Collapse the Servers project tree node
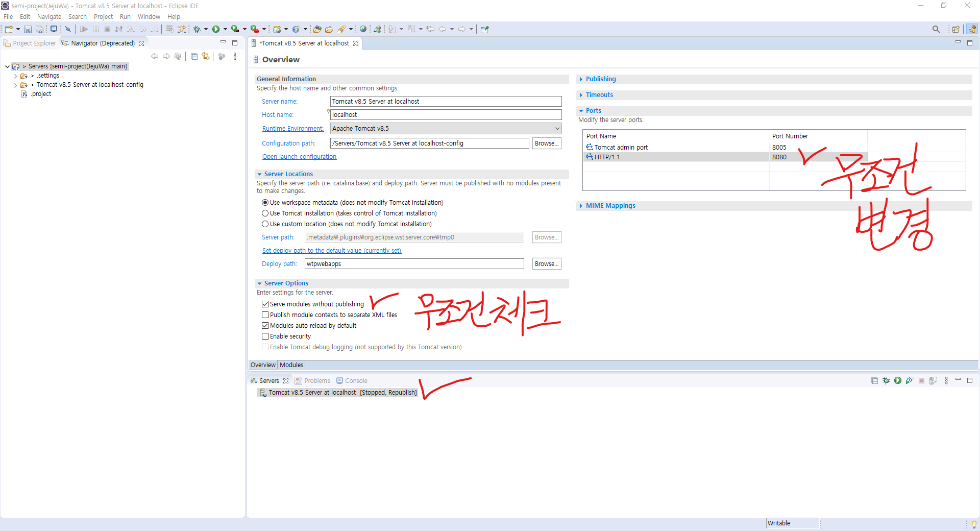Image resolution: width=980 pixels, height=531 pixels. [7, 66]
